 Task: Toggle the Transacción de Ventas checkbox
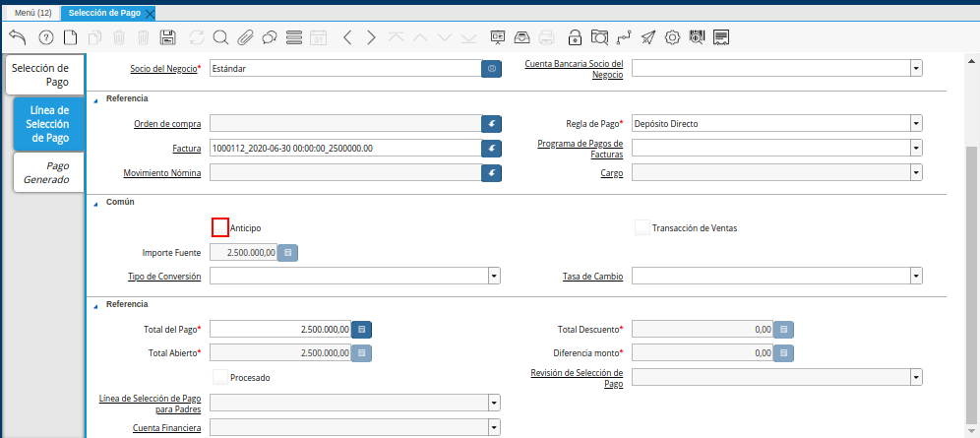642,228
